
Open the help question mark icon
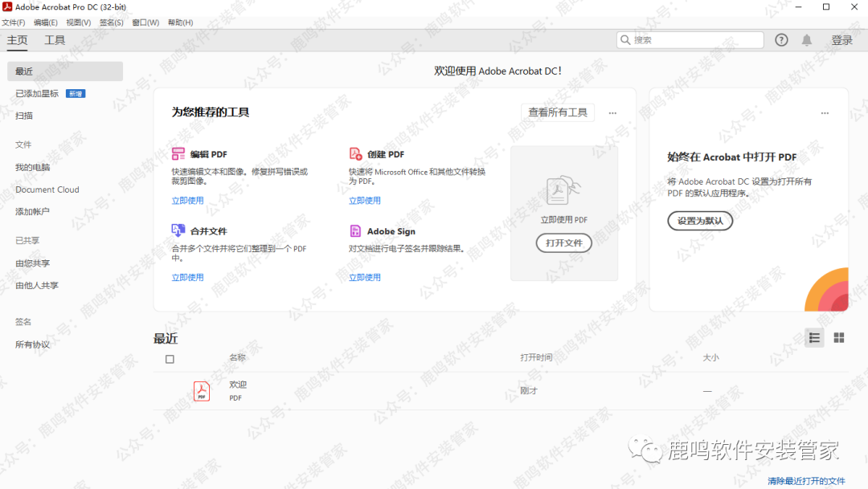pos(781,40)
